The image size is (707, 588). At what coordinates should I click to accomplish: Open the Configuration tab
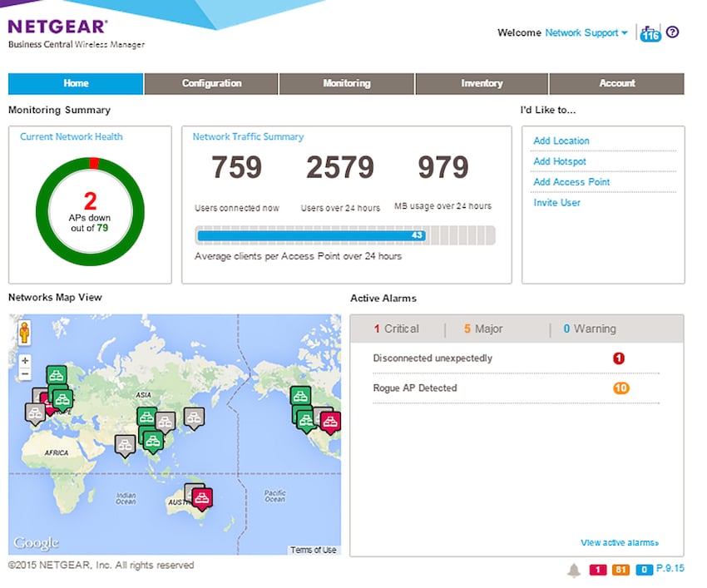click(211, 83)
